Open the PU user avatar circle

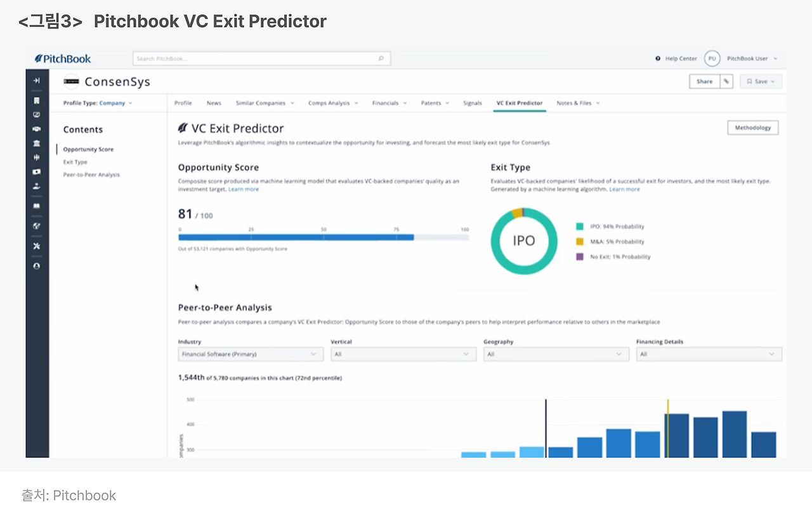click(712, 58)
